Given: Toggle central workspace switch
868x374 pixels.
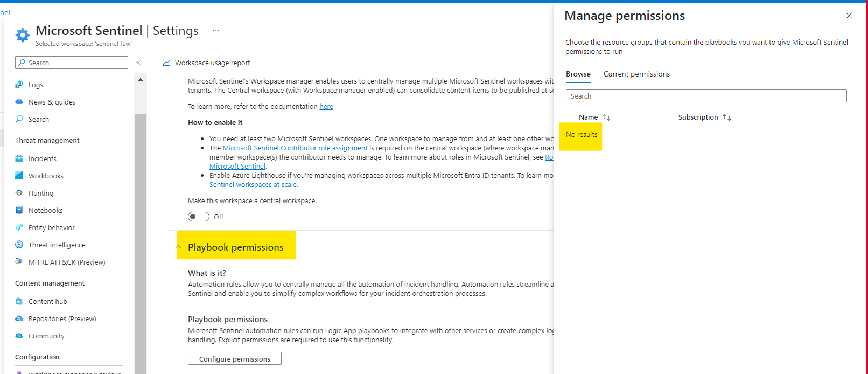Looking at the screenshot, I should tap(199, 217).
